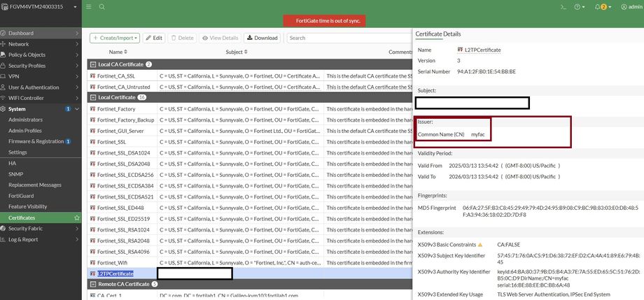Viewport: 644px width, 300px height.
Task: Open the help question mark menu
Action: [x=580, y=7]
